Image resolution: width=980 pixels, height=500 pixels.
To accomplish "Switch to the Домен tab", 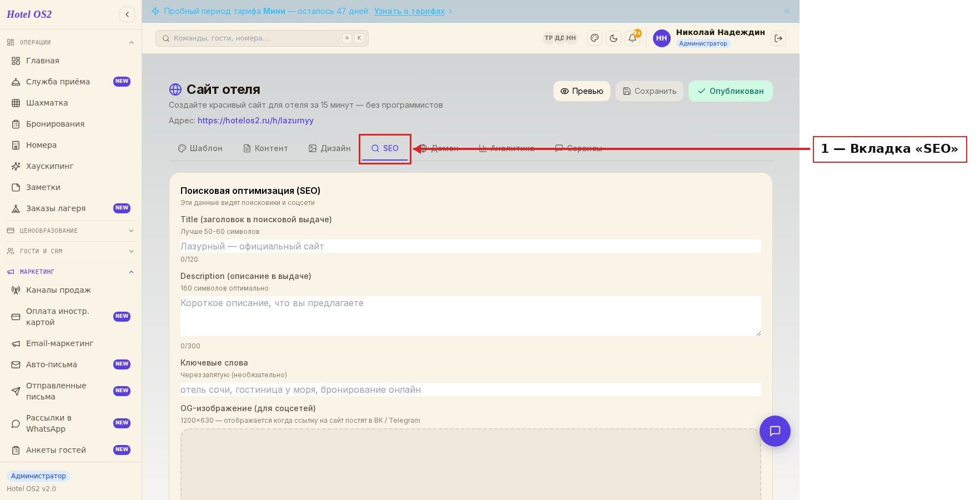I will point(439,148).
